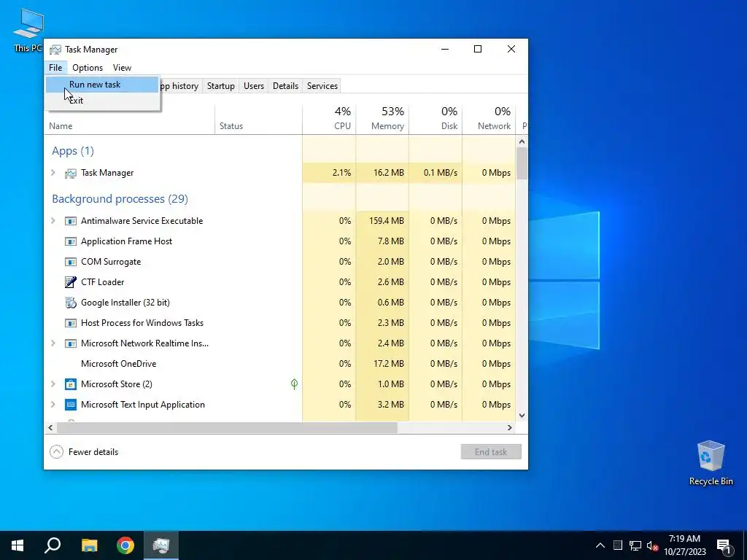The image size is (747, 560).
Task: Sort processes by Disk column
Action: tap(436, 119)
